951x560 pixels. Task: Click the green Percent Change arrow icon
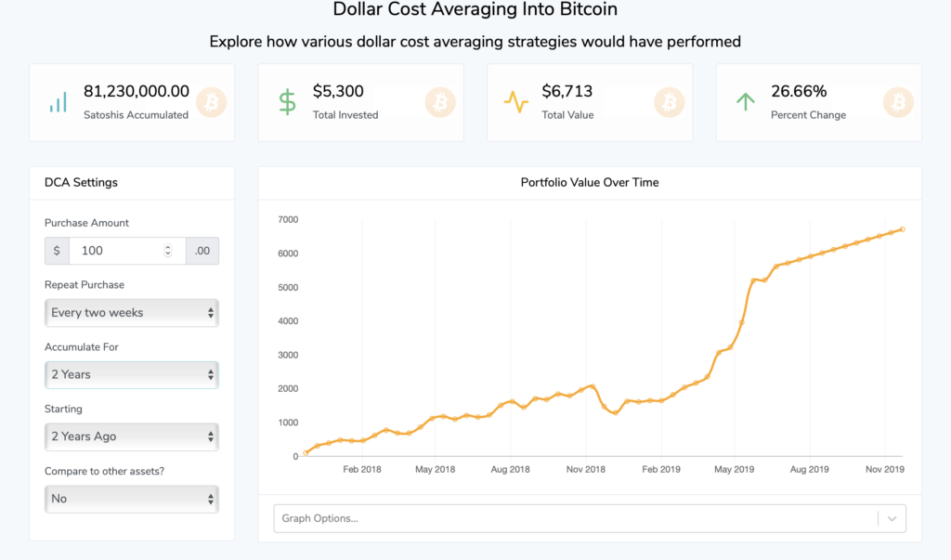point(745,102)
